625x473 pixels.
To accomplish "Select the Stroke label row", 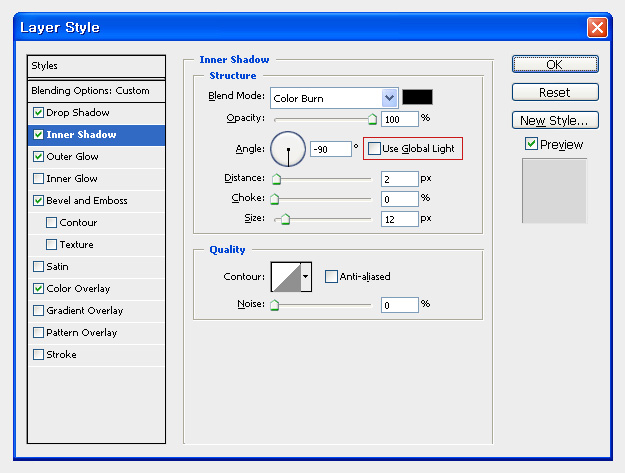I will coord(96,354).
